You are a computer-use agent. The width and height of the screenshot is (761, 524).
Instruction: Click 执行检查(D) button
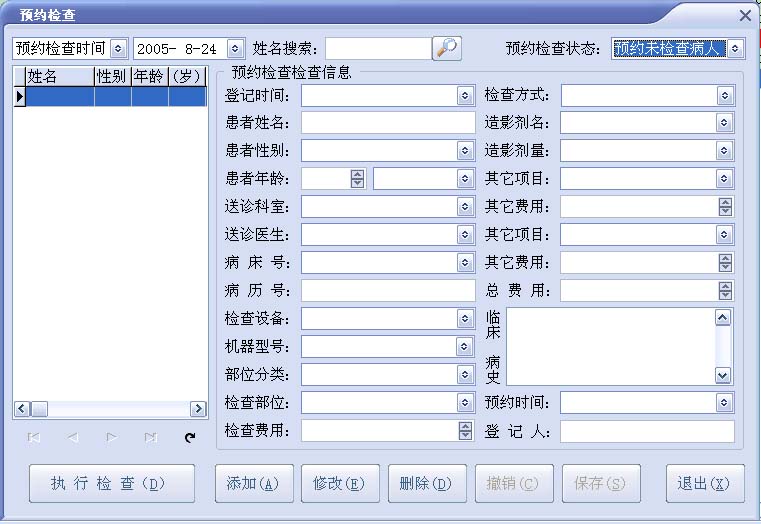click(112, 483)
